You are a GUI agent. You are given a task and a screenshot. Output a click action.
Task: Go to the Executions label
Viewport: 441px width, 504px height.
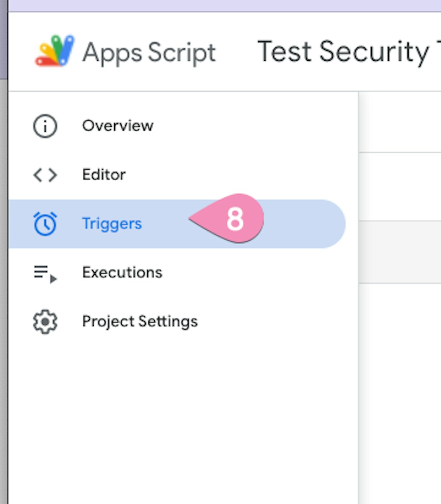(x=122, y=273)
